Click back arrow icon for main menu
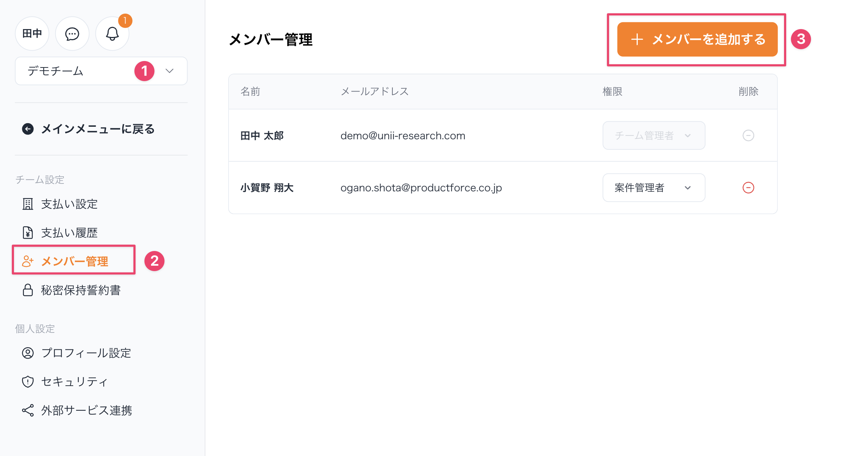The height and width of the screenshot is (456, 868). click(28, 129)
